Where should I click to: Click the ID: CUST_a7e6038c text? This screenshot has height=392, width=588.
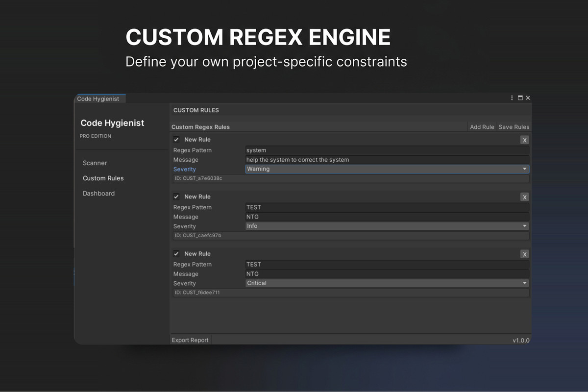coord(198,179)
